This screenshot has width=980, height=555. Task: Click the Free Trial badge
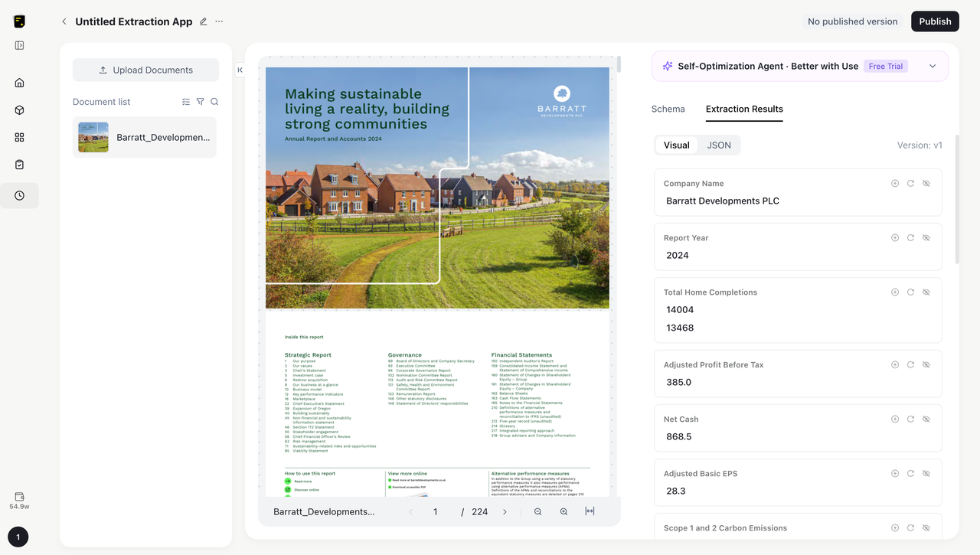(886, 67)
